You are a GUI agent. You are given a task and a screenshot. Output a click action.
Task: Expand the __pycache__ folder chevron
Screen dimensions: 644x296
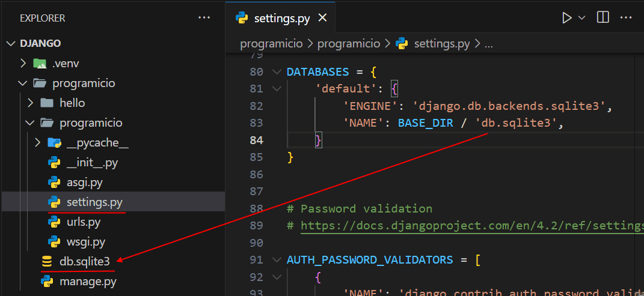tap(38, 143)
